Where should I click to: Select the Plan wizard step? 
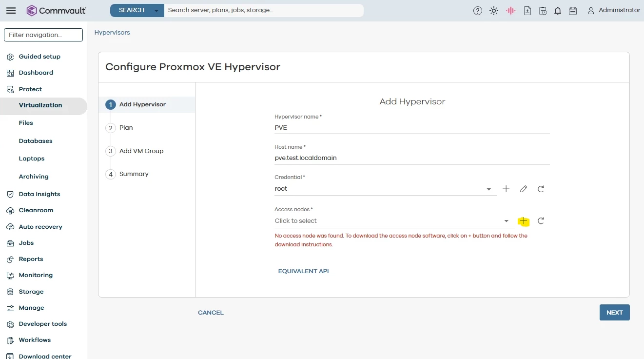(x=126, y=128)
